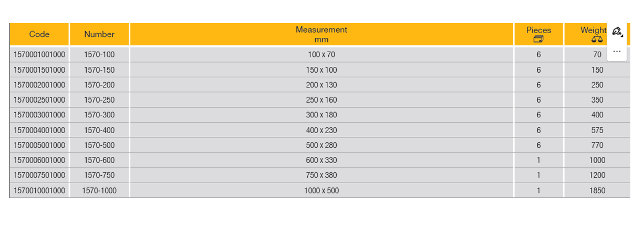Click the weight value 770
Image resolution: width=644 pixels, height=230 pixels.
597,145
